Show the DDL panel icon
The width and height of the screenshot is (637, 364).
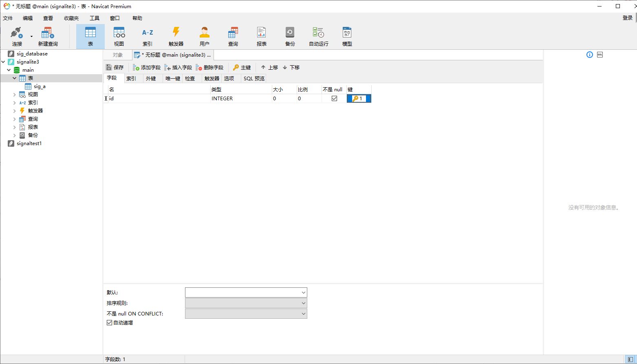[600, 55]
